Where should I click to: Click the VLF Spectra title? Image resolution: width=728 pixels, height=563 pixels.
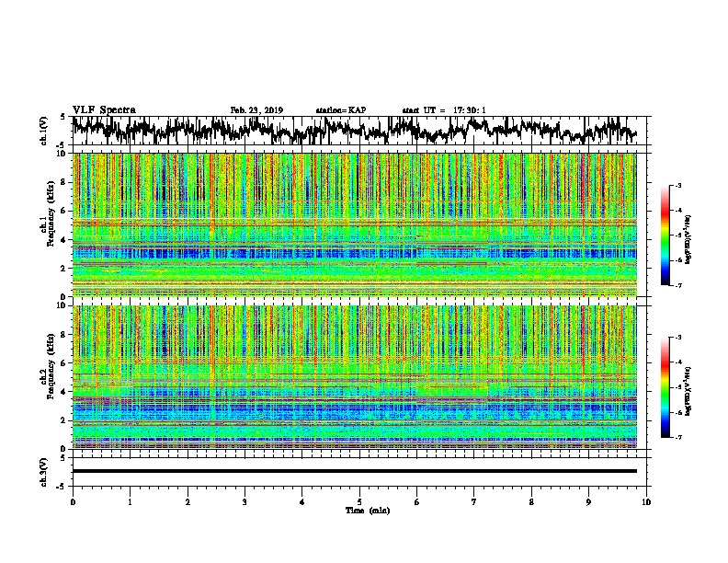(104, 110)
